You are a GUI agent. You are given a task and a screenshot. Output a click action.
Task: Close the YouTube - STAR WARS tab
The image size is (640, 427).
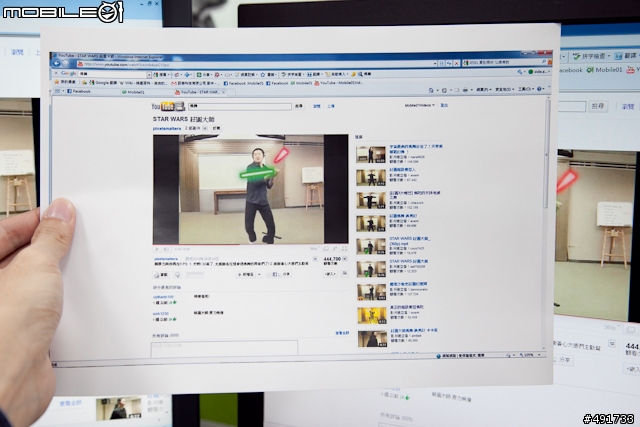224,92
